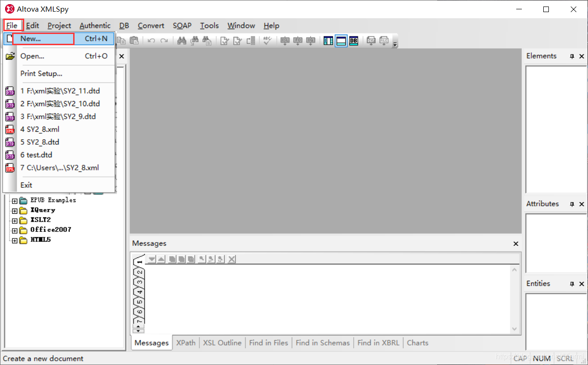588x365 pixels.
Task: Choose Exit in the File menu
Action: point(59,185)
